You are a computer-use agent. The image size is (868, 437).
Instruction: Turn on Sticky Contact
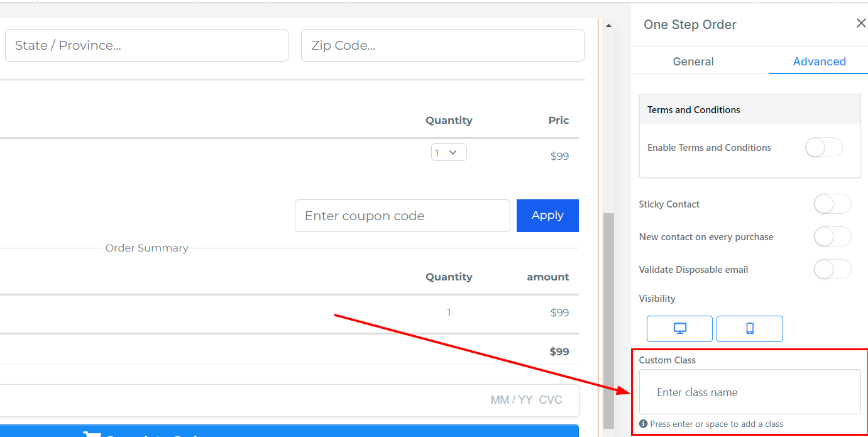(832, 204)
